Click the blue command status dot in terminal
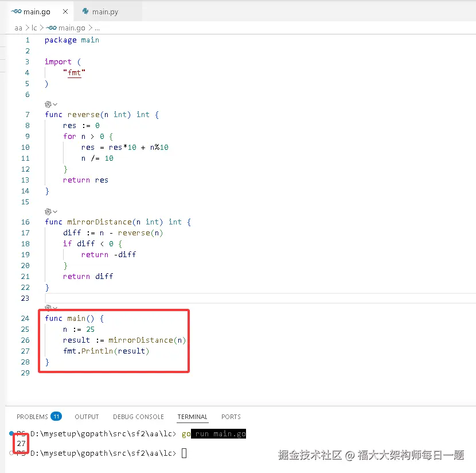Viewport: 476px width, 473px height. [11, 433]
